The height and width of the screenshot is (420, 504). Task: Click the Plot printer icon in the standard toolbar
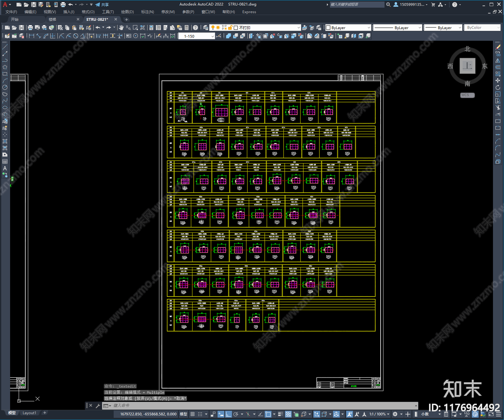click(30, 28)
